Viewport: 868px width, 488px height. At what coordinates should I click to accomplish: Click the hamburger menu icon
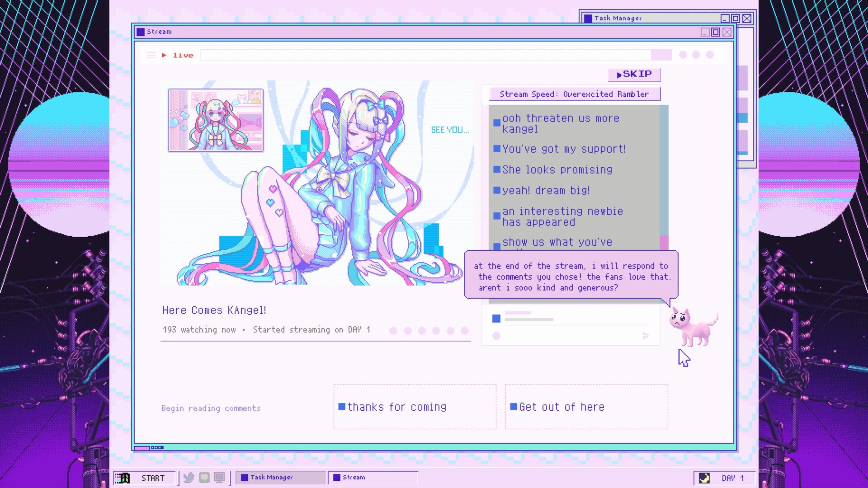point(151,55)
